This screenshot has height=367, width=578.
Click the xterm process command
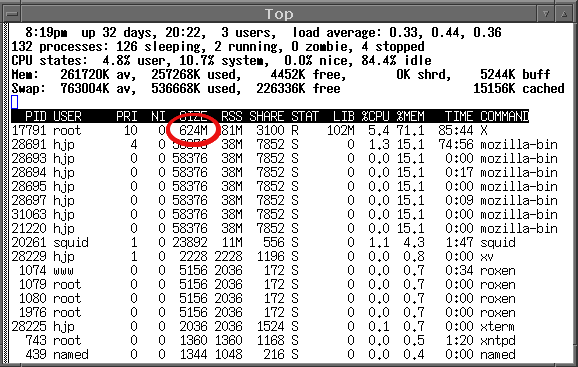pos(498,326)
